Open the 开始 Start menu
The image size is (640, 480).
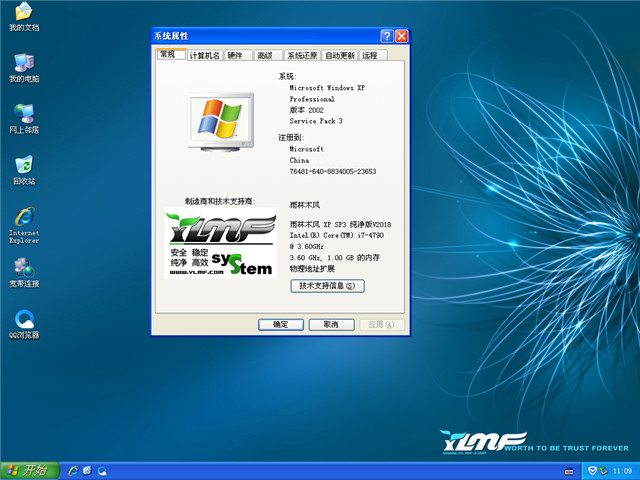click(27, 470)
